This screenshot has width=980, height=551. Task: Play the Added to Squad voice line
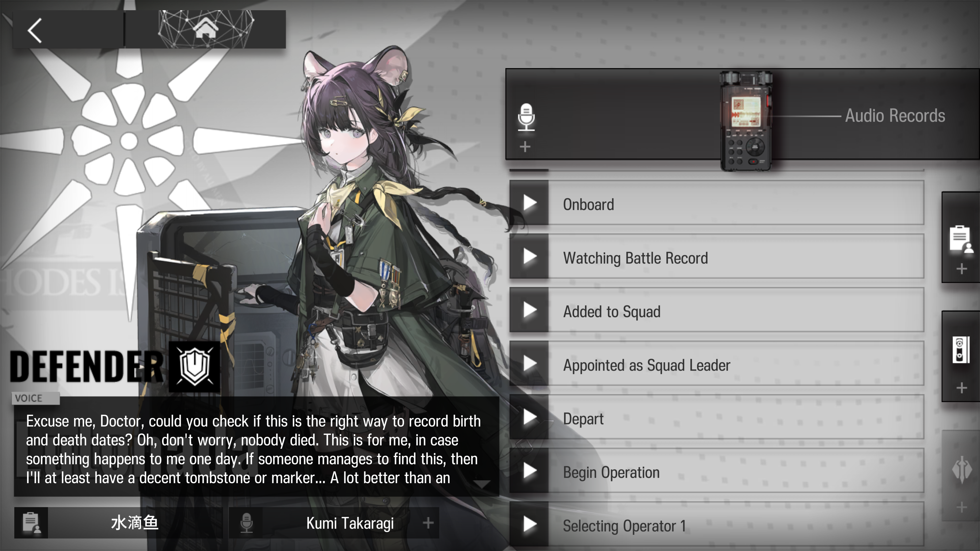tap(530, 310)
